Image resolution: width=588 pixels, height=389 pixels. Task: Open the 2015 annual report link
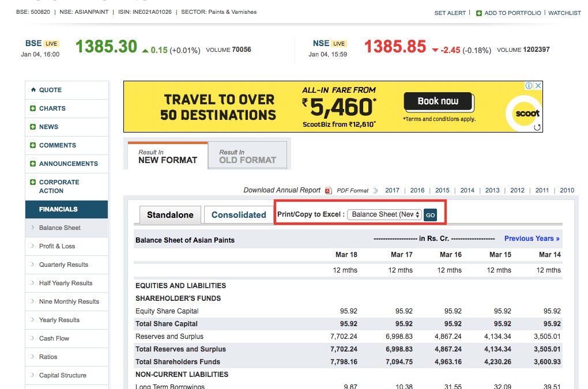[x=443, y=190]
